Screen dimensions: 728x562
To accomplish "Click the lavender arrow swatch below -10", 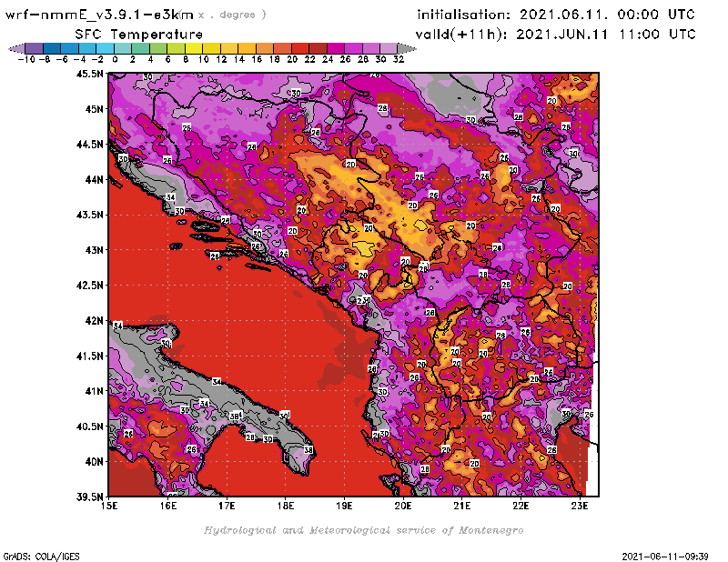I will (17, 49).
